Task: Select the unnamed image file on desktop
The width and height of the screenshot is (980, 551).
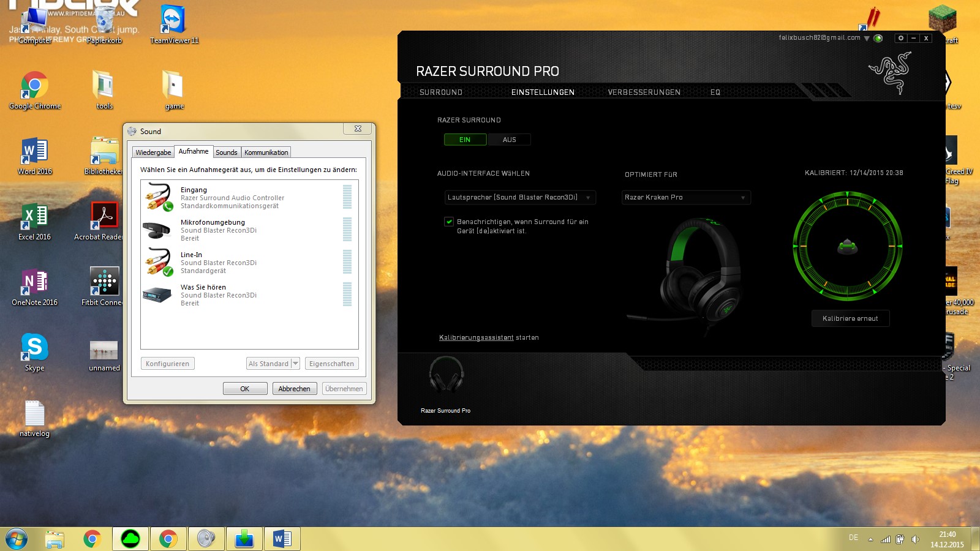Action: coord(104,356)
